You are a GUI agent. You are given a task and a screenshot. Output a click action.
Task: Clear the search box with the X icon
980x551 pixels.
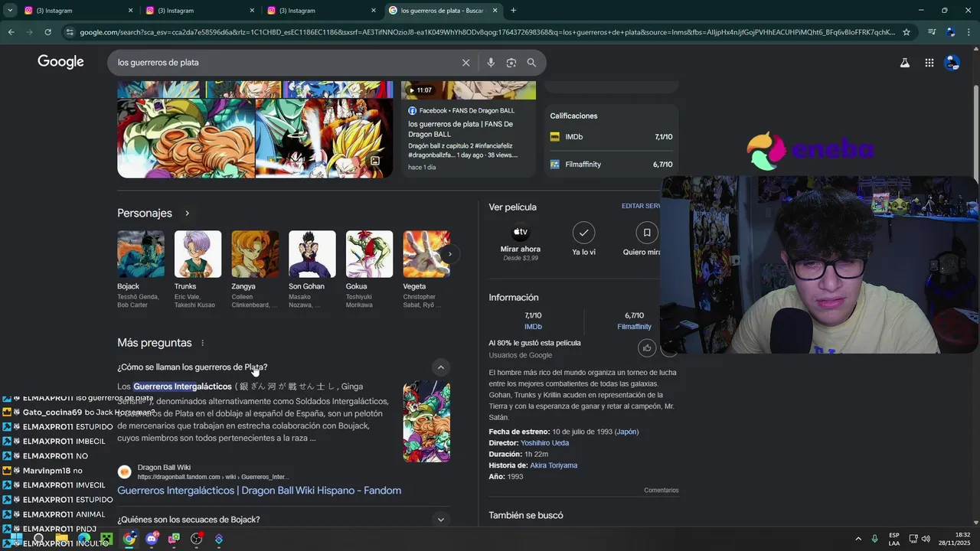coord(465,63)
